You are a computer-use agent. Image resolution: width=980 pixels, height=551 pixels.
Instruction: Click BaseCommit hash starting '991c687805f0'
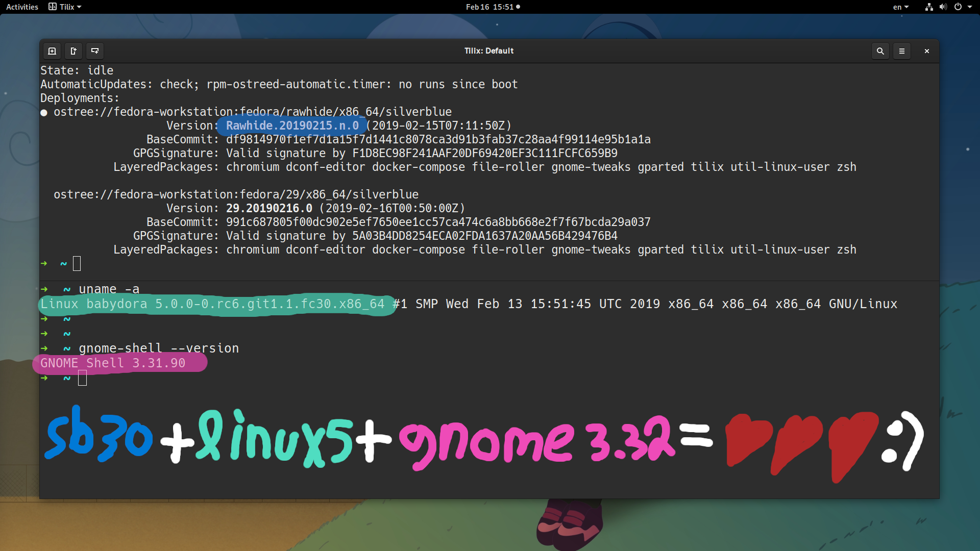(438, 222)
